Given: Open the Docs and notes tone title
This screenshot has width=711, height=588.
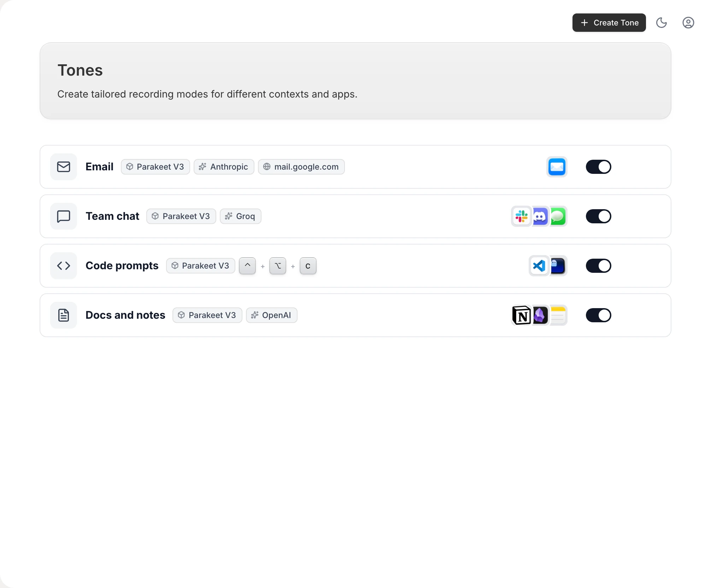Looking at the screenshot, I should pos(125,315).
